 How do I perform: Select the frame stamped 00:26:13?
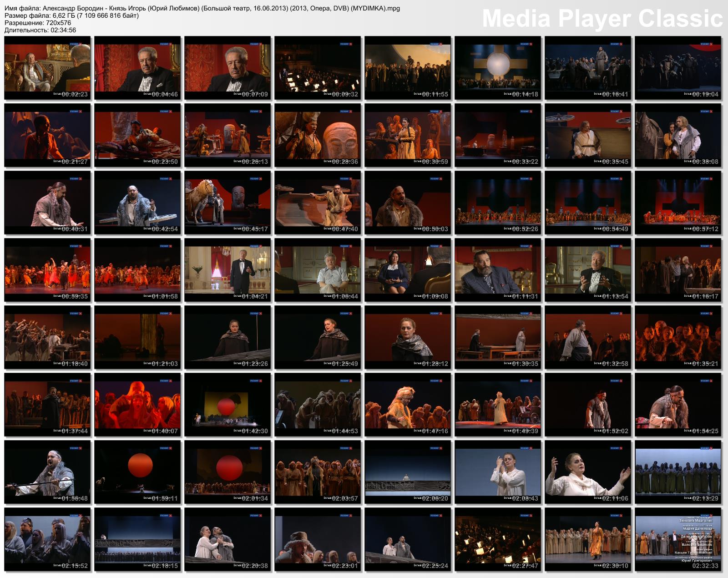[x=227, y=136]
